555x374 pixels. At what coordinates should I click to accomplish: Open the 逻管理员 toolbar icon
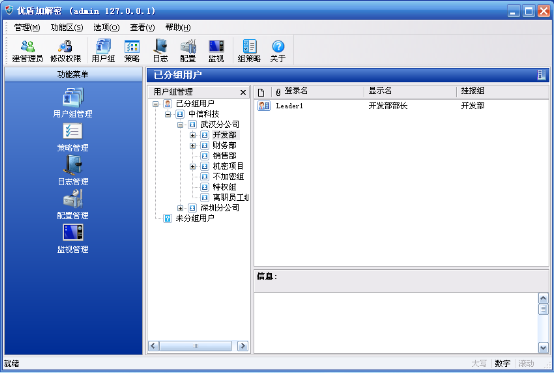(28, 51)
